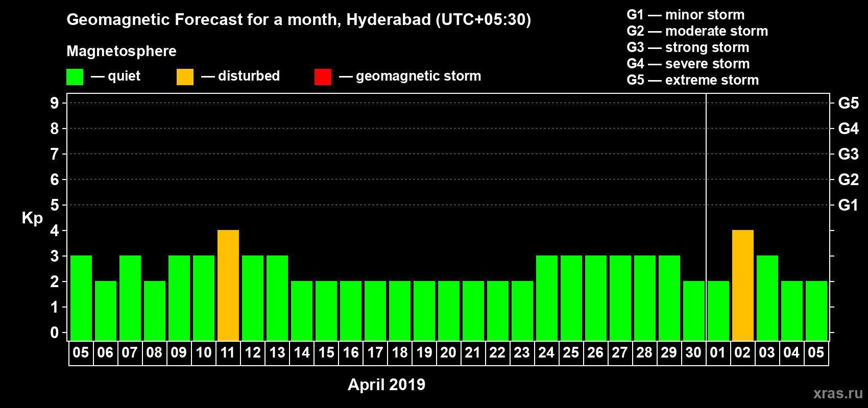Select the orange bar for May 02
Viewport: 868px width, 408px height.
pos(743,286)
